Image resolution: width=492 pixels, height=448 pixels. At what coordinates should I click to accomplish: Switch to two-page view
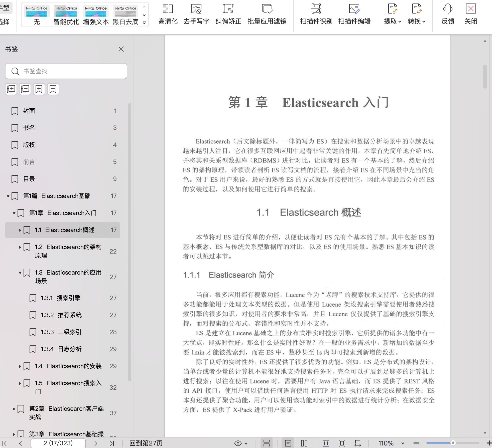pyautogui.click(x=304, y=443)
